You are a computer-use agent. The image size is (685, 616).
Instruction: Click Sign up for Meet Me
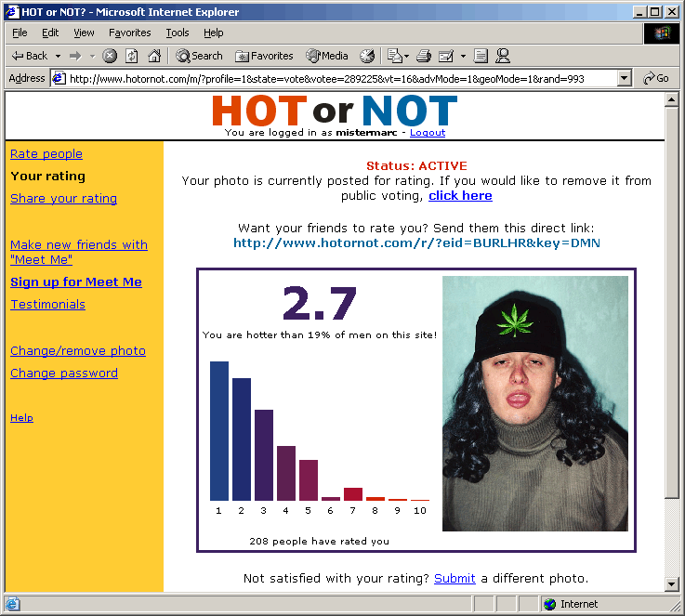[x=76, y=282]
